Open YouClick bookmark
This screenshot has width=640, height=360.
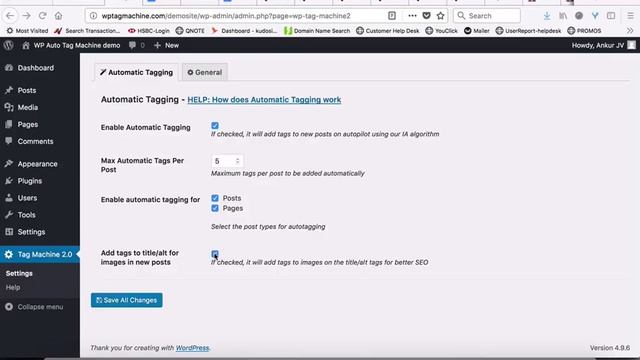442,31
